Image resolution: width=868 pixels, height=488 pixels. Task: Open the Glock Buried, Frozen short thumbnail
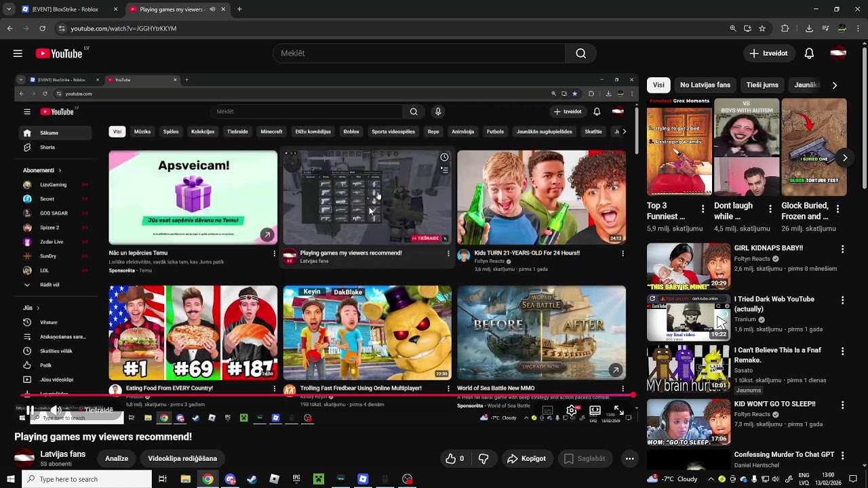(814, 148)
